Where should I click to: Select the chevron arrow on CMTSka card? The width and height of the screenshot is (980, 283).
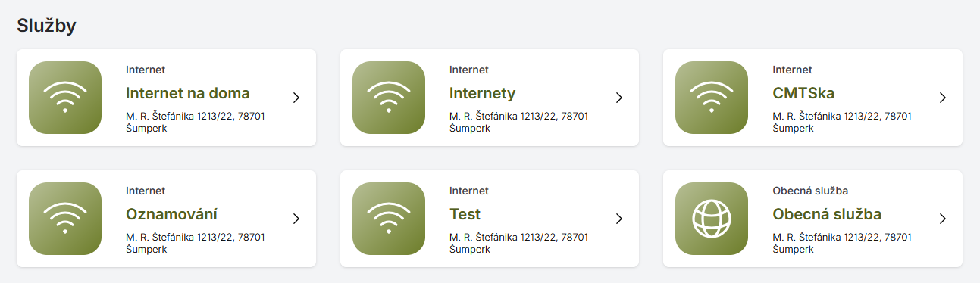click(943, 98)
